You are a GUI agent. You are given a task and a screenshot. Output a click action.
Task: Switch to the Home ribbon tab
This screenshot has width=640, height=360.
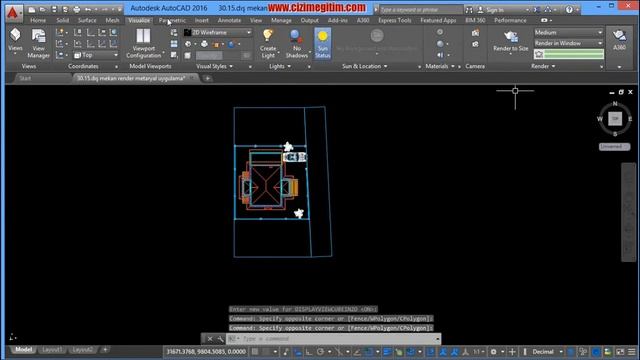[x=38, y=20]
